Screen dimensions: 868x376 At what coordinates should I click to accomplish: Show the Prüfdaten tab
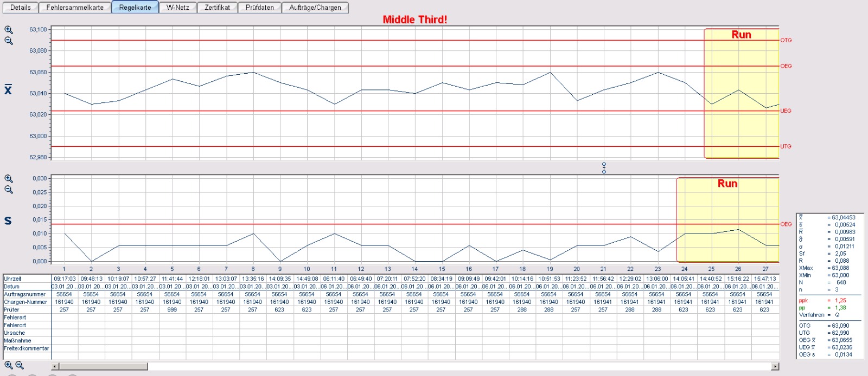click(x=259, y=8)
